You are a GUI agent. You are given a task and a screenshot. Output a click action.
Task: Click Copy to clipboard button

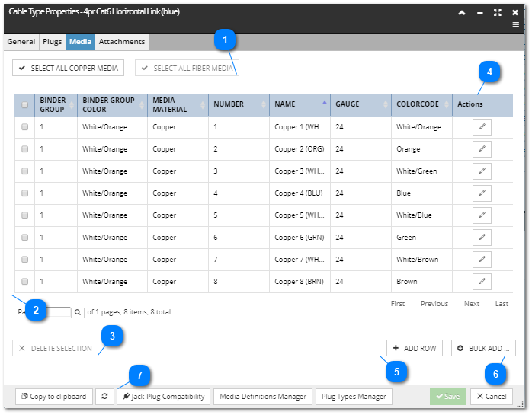pos(54,397)
